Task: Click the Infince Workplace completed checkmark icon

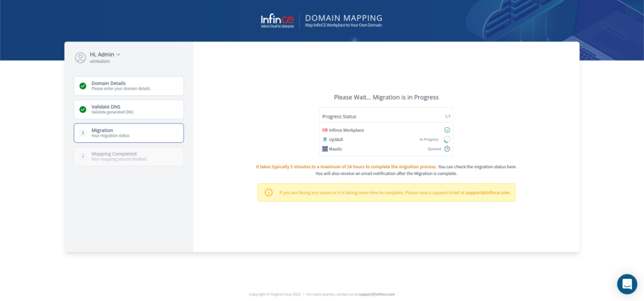Action: [x=447, y=130]
